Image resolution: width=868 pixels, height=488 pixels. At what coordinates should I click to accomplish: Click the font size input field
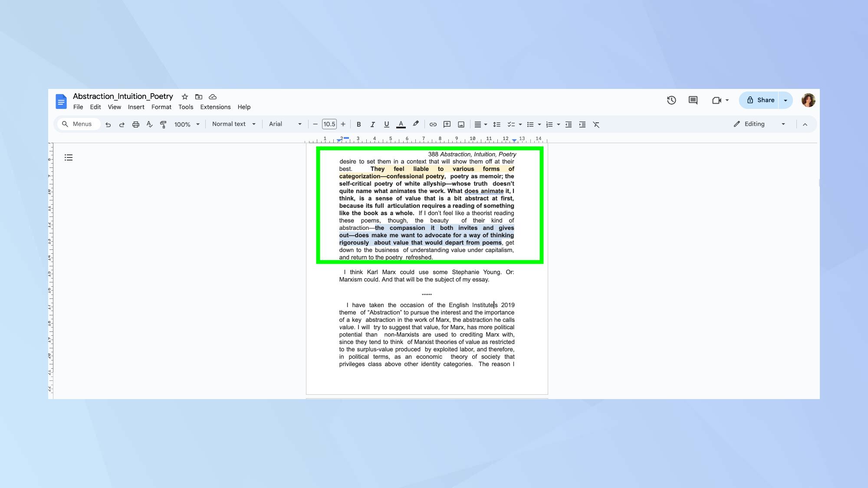[x=329, y=124]
